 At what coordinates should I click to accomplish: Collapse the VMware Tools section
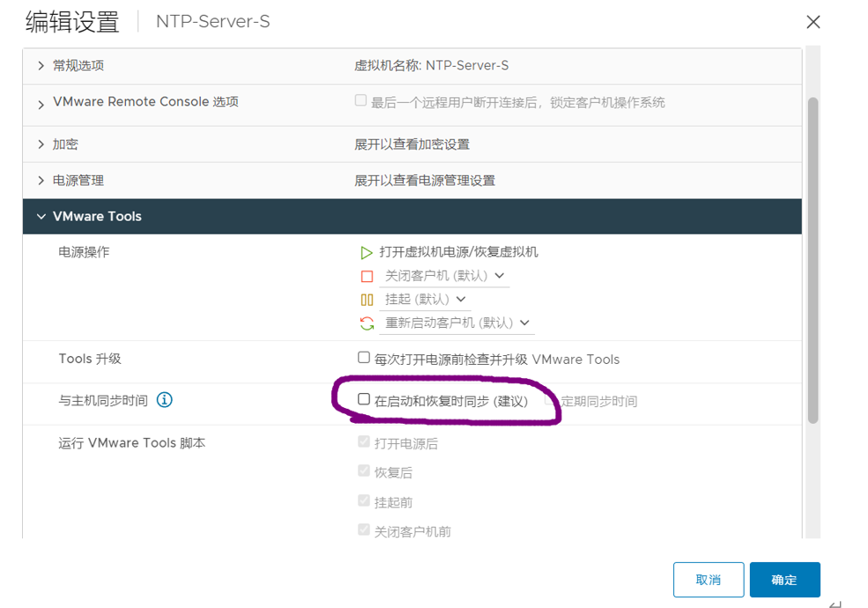coord(41,217)
